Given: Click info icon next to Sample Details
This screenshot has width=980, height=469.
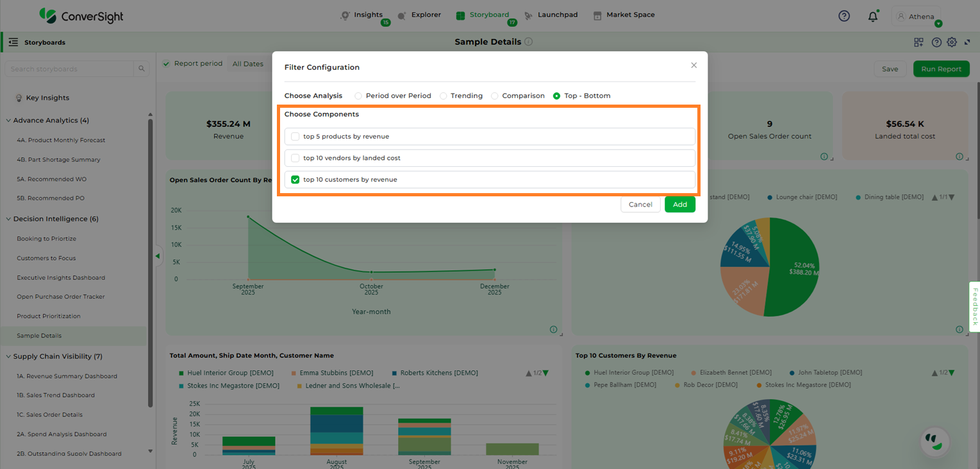Looking at the screenshot, I should [x=529, y=42].
